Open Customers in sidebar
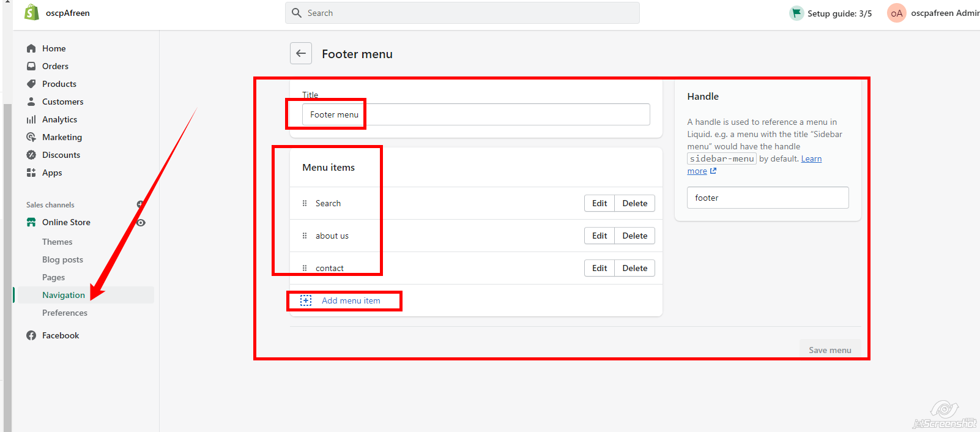 [62, 102]
